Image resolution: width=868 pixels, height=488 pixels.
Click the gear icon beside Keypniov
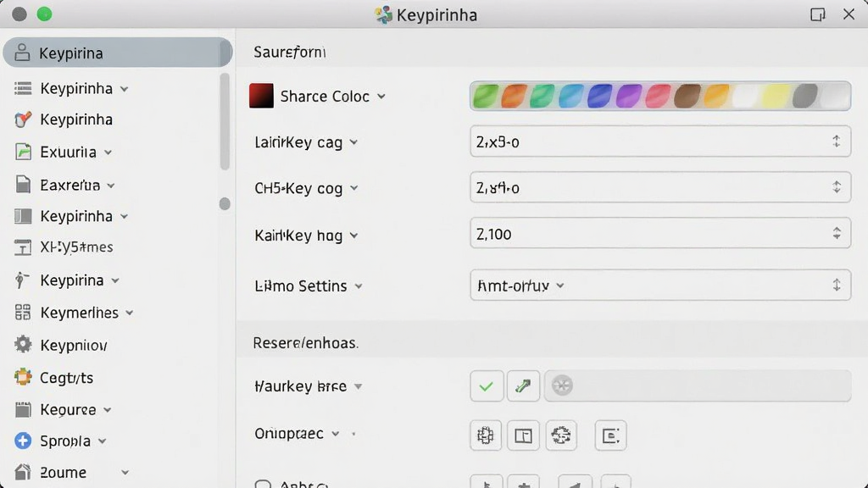pyautogui.click(x=23, y=344)
